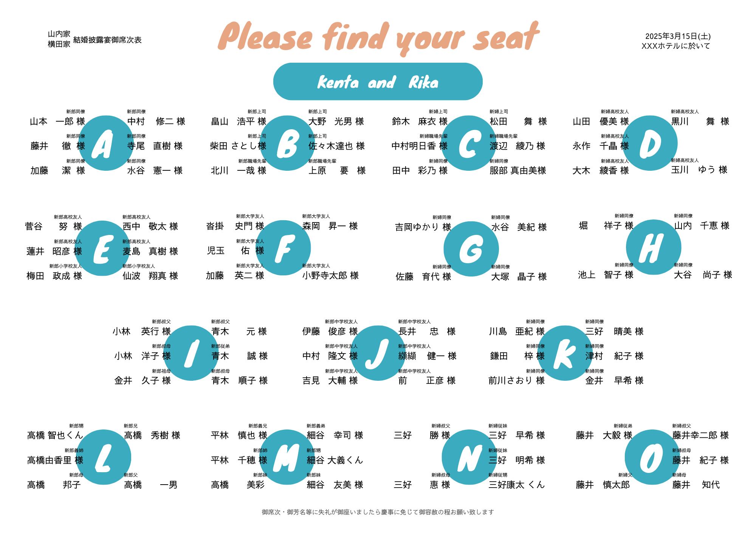756x536 pixels.
Task: Select guest name 小野寺太郎 様
Action: tap(330, 276)
